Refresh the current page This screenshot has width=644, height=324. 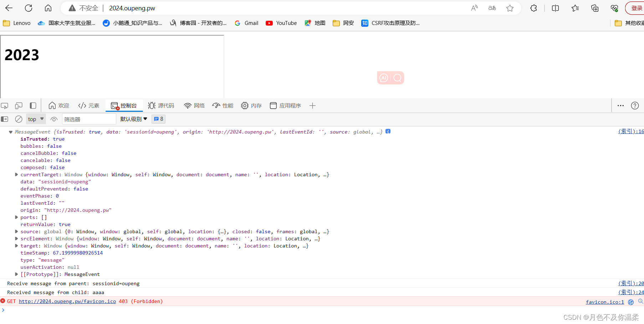click(x=28, y=8)
